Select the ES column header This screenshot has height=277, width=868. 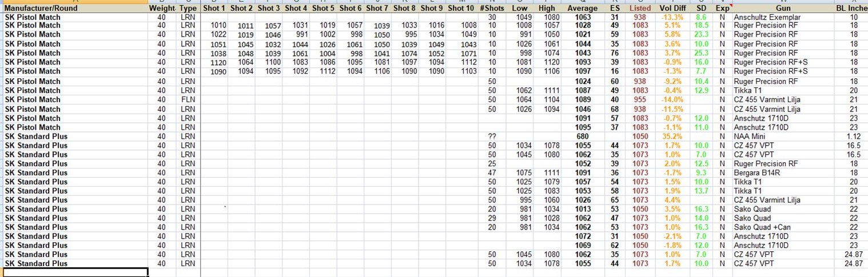(615, 9)
